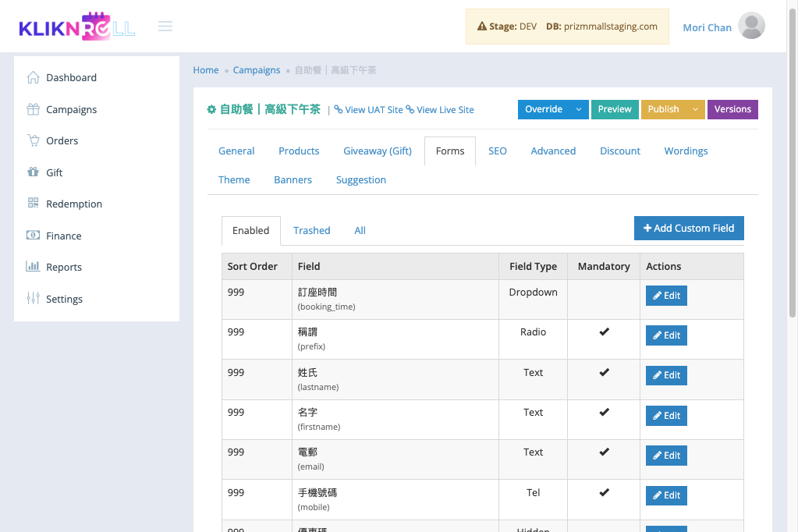The width and height of the screenshot is (798, 532).
Task: Switch to the Products tab
Action: [299, 151]
